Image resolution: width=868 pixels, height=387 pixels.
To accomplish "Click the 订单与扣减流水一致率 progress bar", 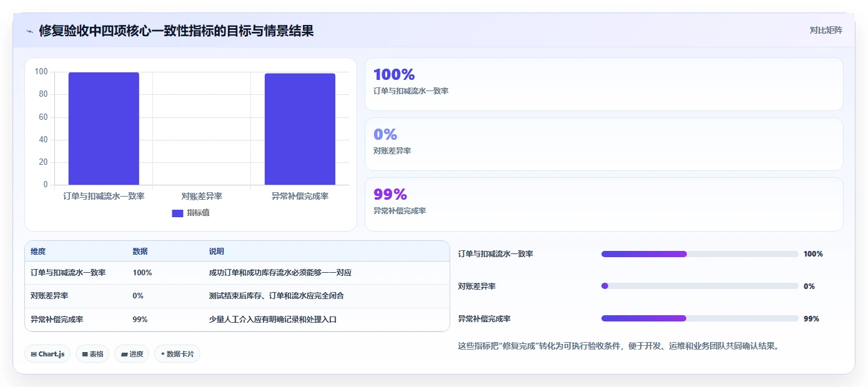I will pyautogui.click(x=699, y=254).
